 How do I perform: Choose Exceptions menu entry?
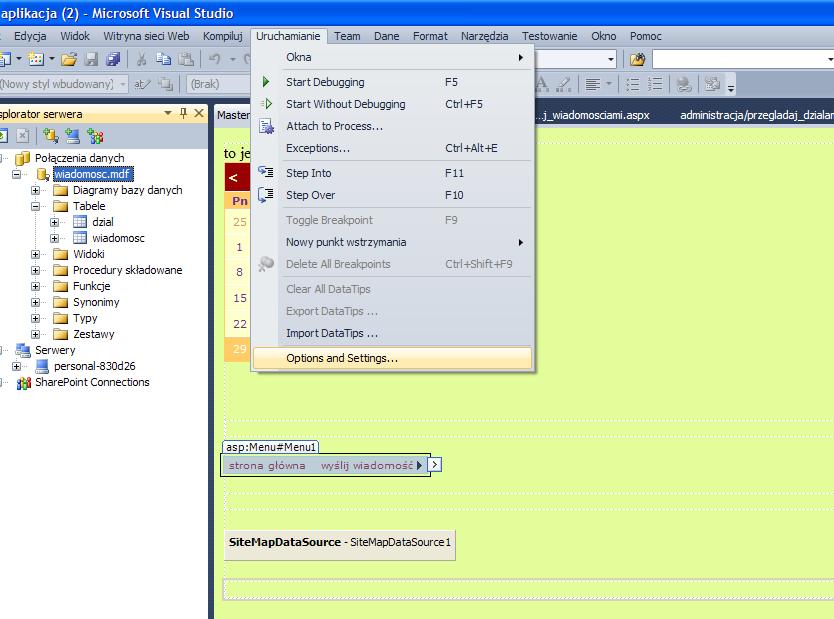click(392, 148)
